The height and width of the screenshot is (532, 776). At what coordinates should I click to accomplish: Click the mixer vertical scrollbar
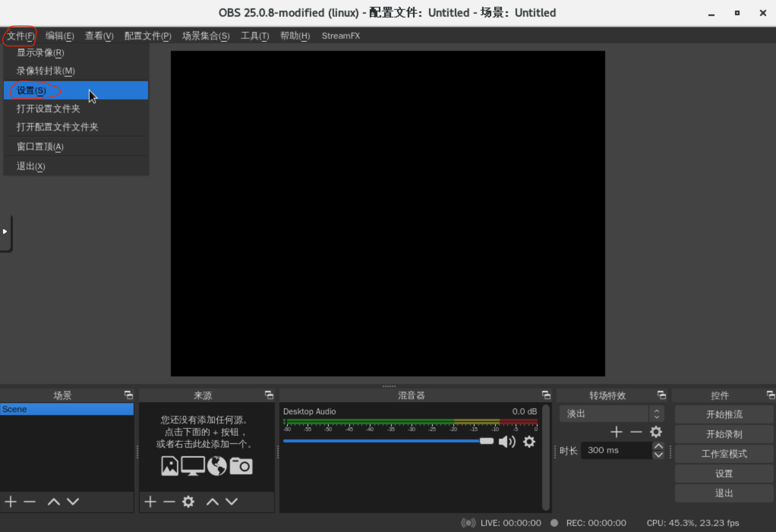(546, 458)
